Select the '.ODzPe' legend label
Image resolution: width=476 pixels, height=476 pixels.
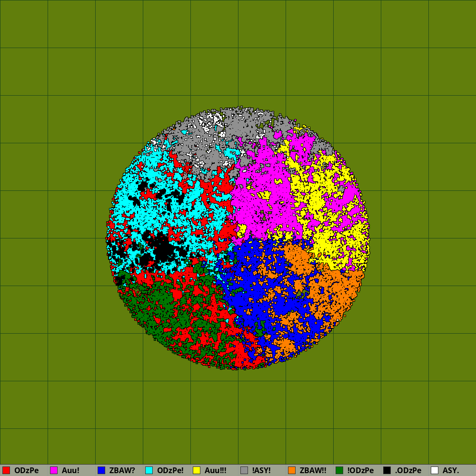408,471
